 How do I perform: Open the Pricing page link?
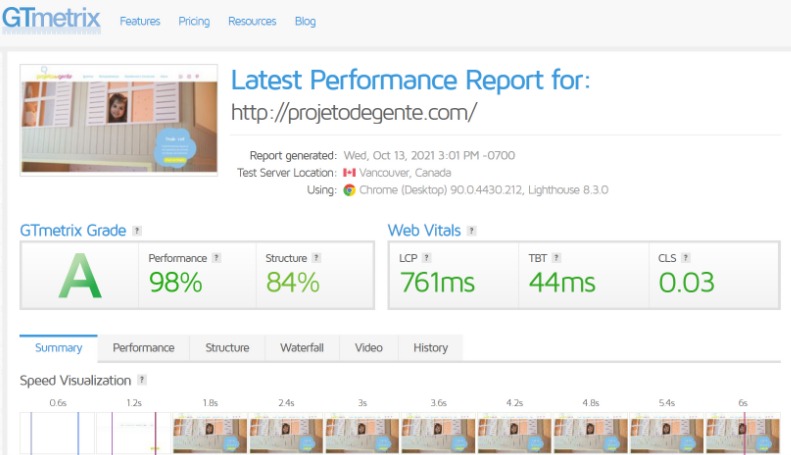[194, 21]
